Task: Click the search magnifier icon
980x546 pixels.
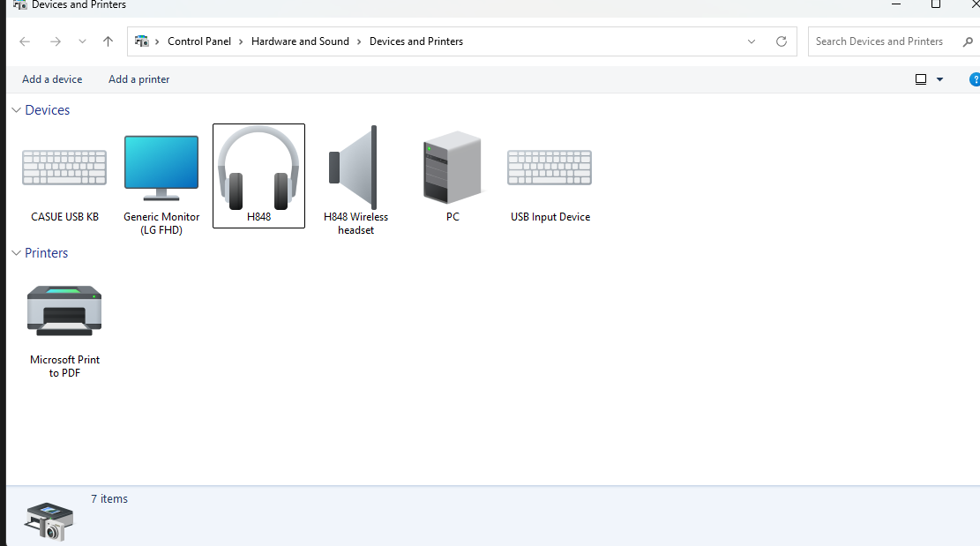Action: pyautogui.click(x=968, y=41)
